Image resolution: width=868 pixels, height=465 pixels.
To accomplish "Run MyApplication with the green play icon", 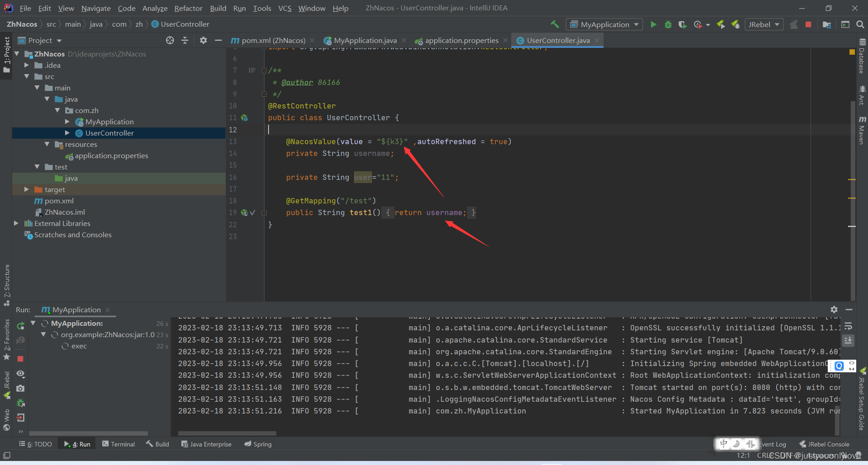I will click(653, 24).
